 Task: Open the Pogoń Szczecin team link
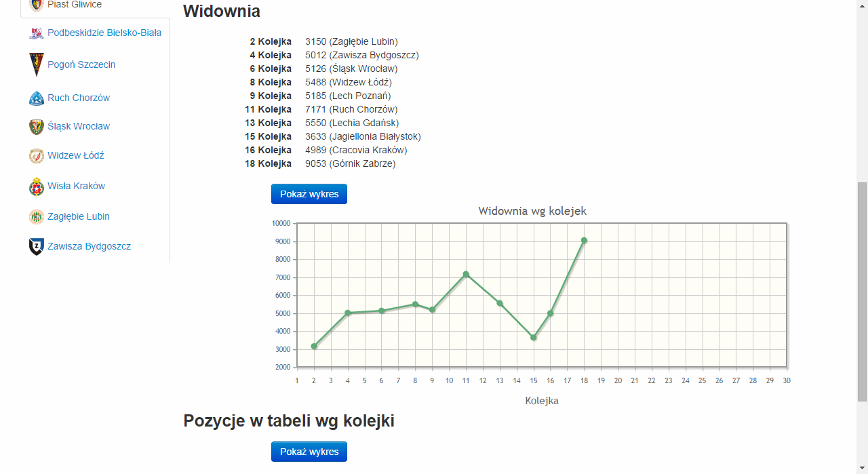tap(81, 65)
